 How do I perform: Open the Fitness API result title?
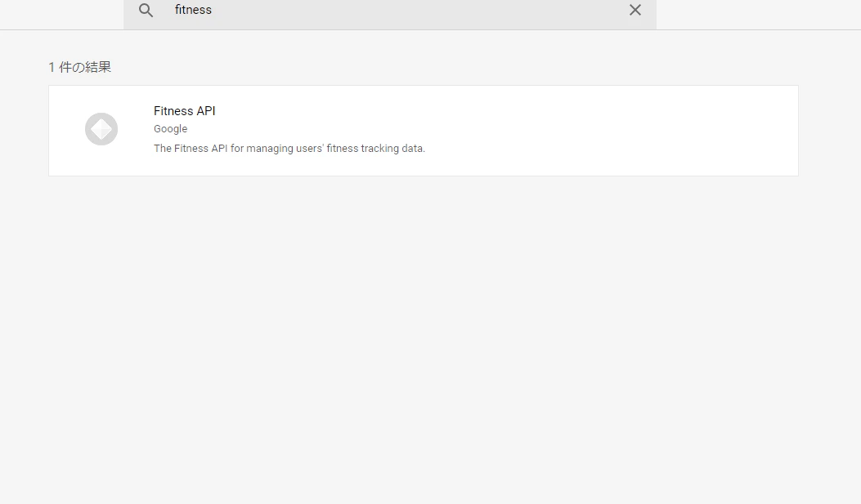185,111
